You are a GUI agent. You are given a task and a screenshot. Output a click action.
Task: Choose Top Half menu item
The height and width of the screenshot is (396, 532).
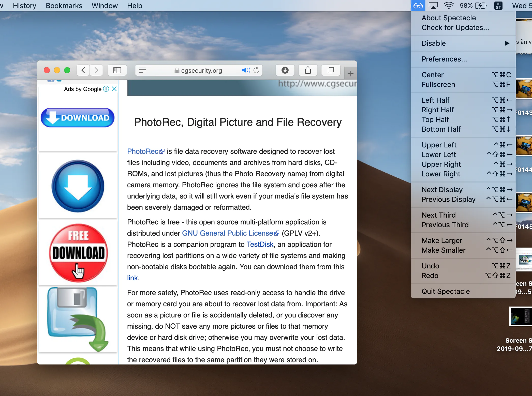tap(463, 119)
